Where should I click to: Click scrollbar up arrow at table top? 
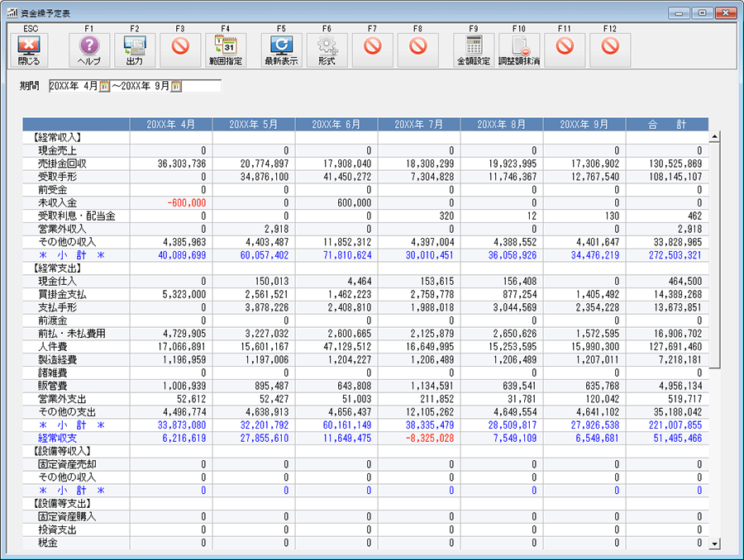[x=714, y=137]
